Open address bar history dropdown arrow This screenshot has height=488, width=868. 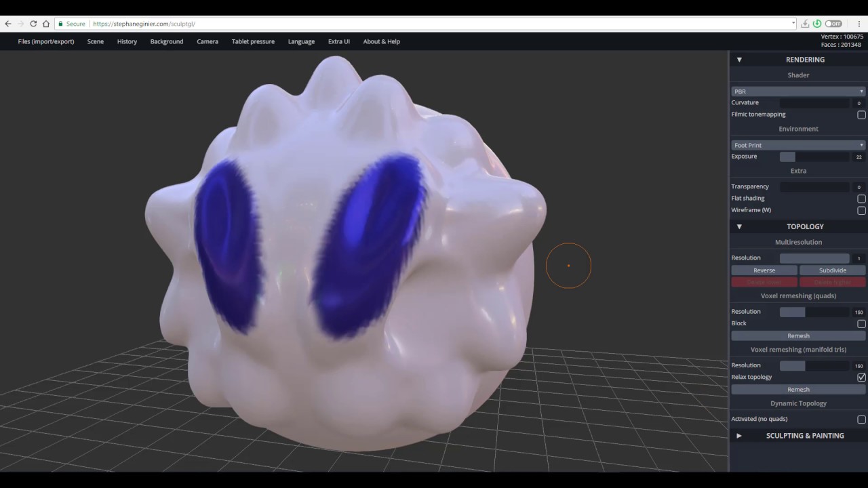[x=793, y=24]
